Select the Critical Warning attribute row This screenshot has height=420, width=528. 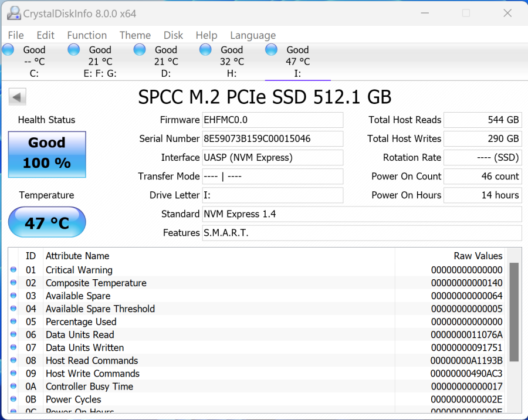click(x=256, y=270)
